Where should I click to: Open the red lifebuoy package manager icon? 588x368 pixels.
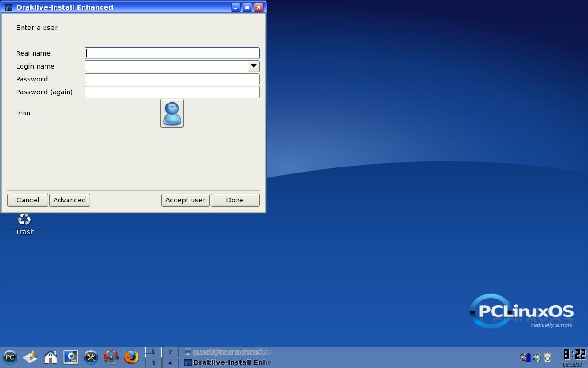[111, 357]
